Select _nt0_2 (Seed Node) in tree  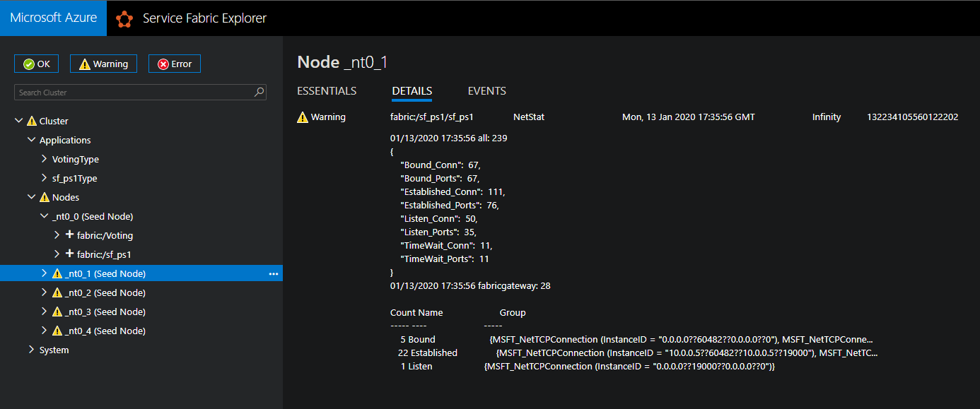[105, 293]
